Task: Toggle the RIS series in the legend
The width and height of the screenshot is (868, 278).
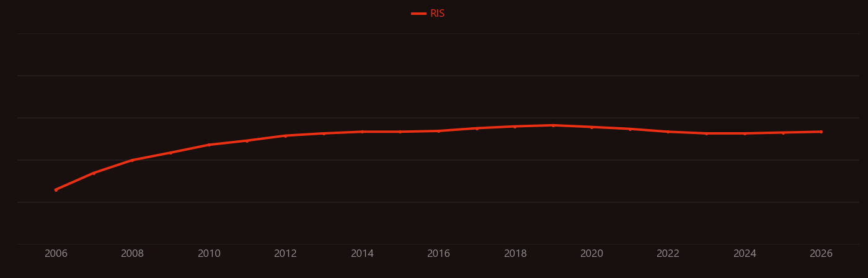Action: (x=428, y=14)
